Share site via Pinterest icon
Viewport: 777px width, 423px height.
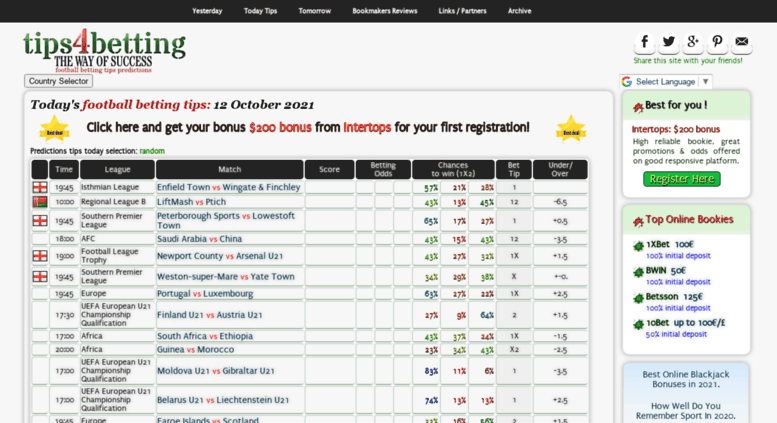pos(717,42)
